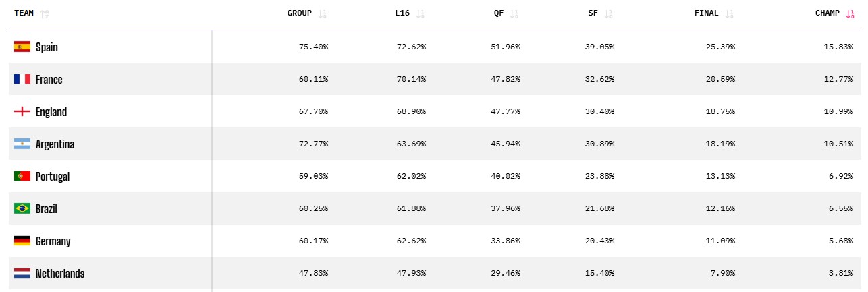The width and height of the screenshot is (868, 292).
Task: Click the Brazil flag icon
Action: click(22, 209)
